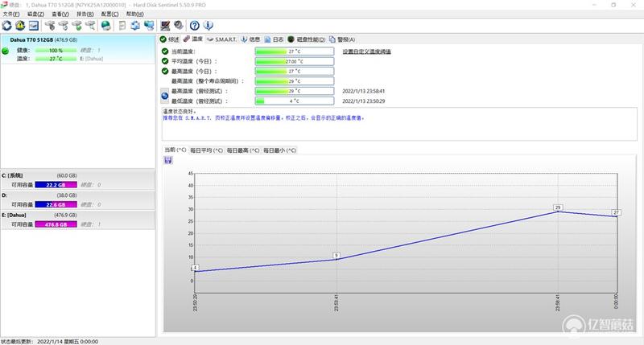Select the 每日最小 (°C) chart tab
Screen dimensions: 644x345
pos(279,150)
